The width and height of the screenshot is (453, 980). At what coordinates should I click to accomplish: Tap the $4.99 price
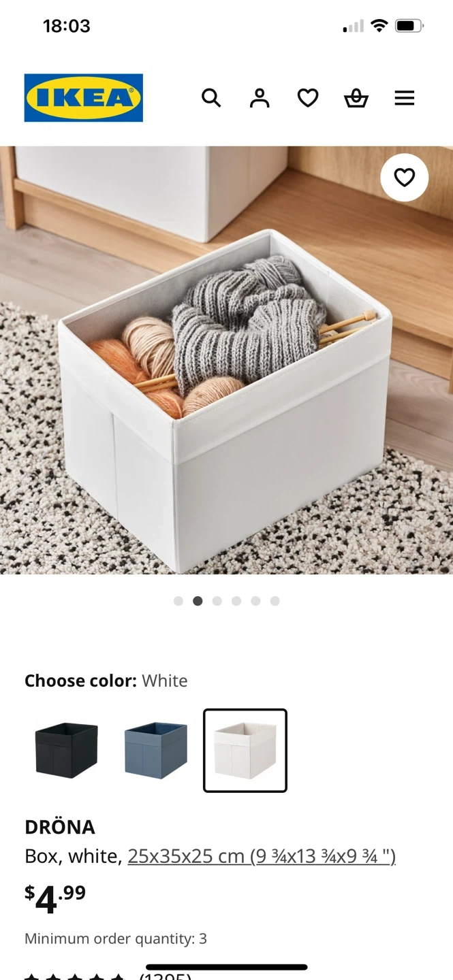coord(55,898)
